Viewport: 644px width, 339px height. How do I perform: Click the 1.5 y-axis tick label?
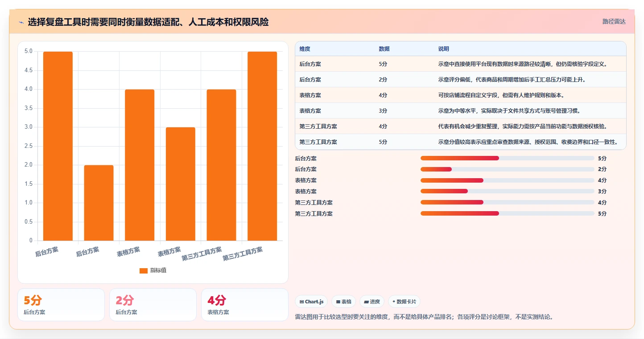pos(28,184)
